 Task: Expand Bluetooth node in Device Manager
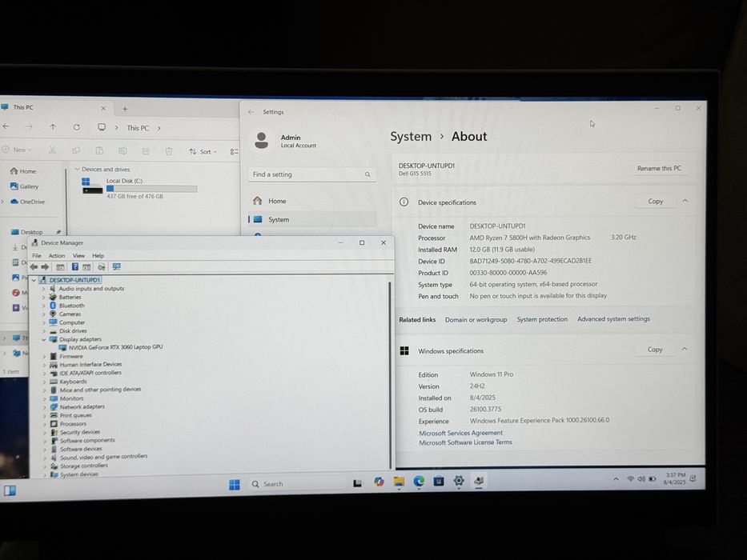43,306
